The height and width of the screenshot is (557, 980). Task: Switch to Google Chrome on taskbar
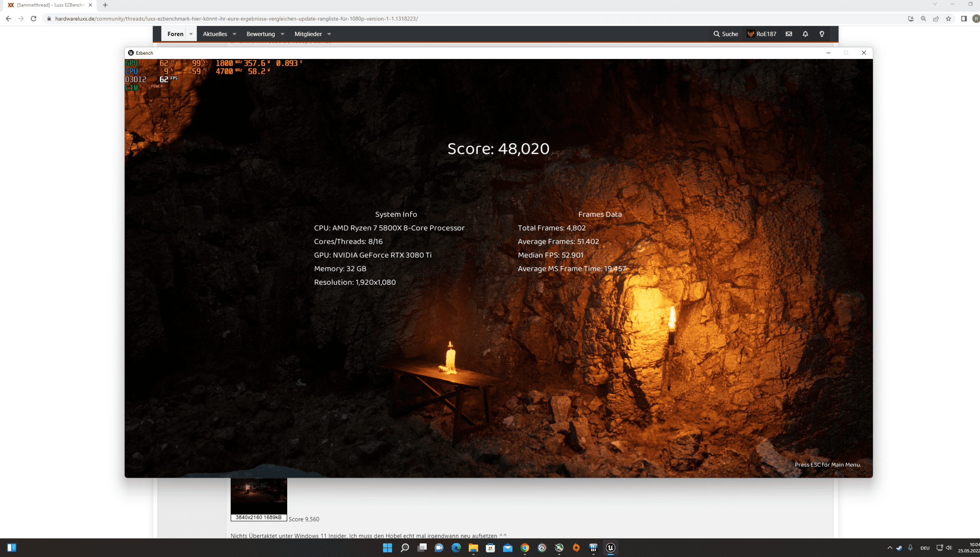click(x=525, y=548)
